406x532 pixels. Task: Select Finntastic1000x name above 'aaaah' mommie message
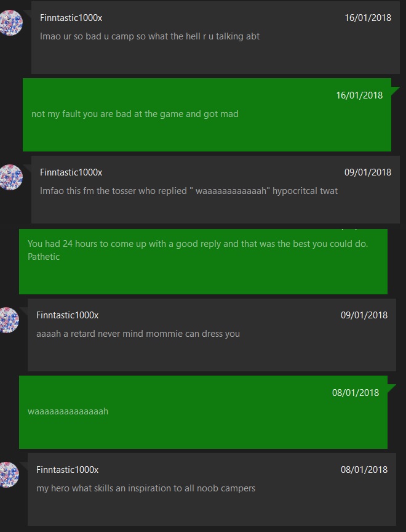pos(67,315)
